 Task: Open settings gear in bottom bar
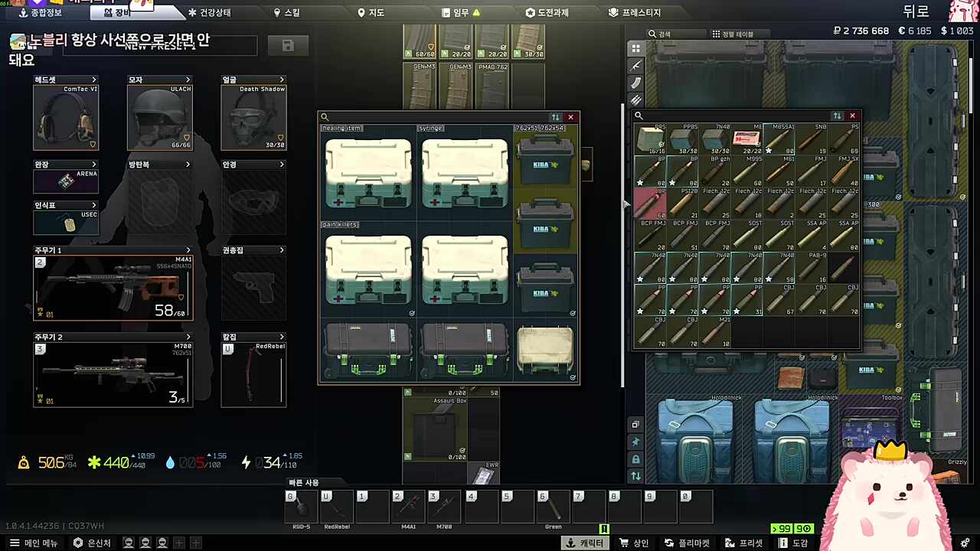click(964, 543)
